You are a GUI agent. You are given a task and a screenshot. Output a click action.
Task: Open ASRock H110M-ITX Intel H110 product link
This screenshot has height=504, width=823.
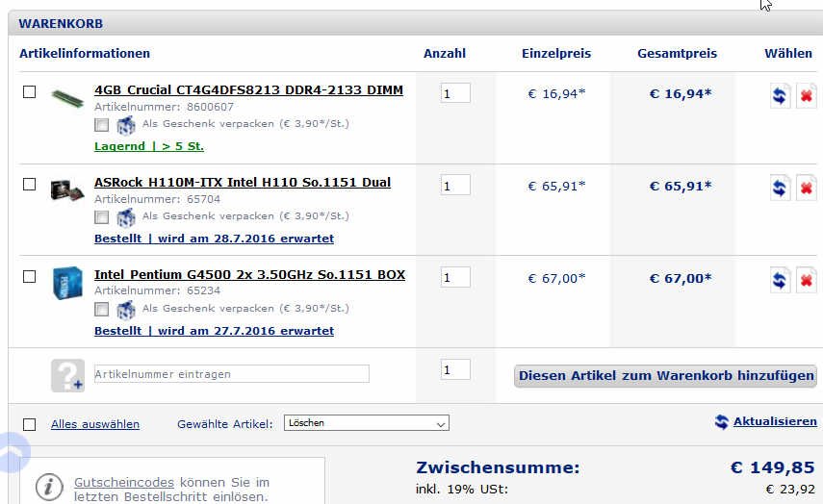(243, 183)
